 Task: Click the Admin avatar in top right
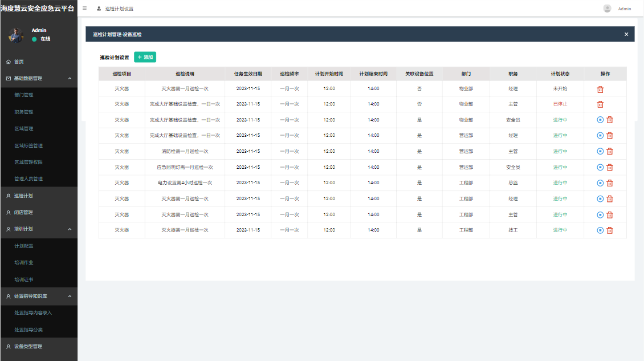click(607, 9)
